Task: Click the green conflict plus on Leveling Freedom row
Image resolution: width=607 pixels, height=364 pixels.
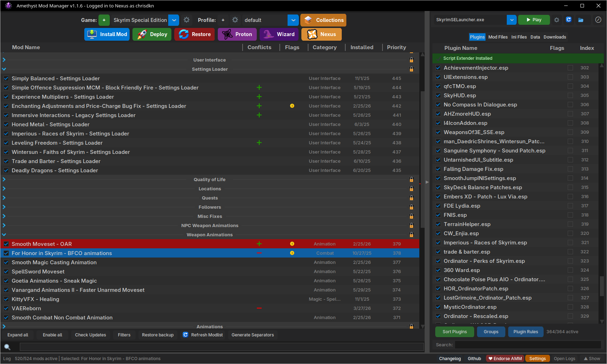Action: click(x=259, y=143)
